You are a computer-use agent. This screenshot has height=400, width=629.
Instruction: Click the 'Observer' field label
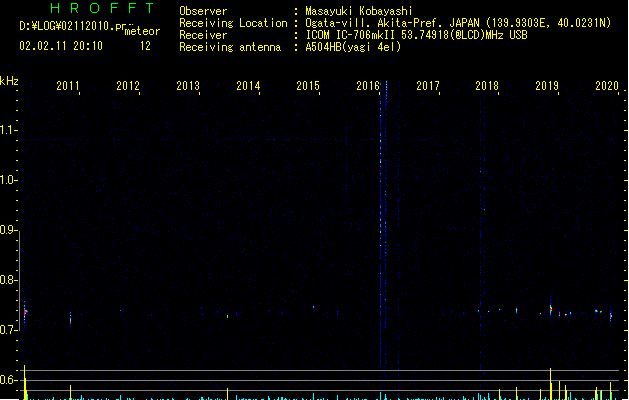click(x=203, y=11)
